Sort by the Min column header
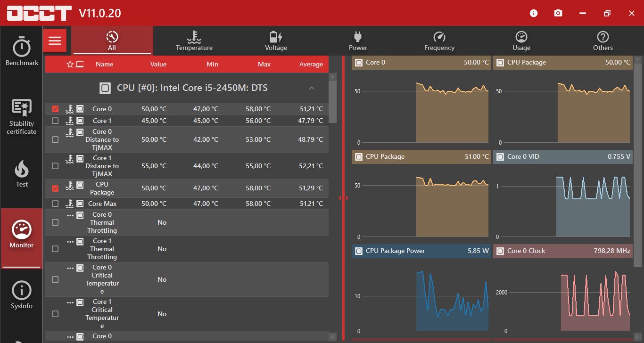The image size is (644, 343). [212, 64]
